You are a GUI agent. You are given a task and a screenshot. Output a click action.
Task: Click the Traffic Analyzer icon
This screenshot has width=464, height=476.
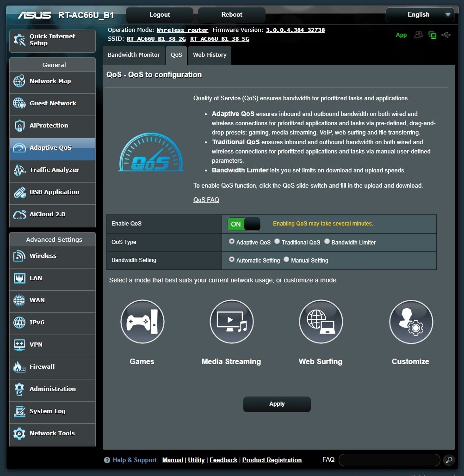(x=19, y=170)
